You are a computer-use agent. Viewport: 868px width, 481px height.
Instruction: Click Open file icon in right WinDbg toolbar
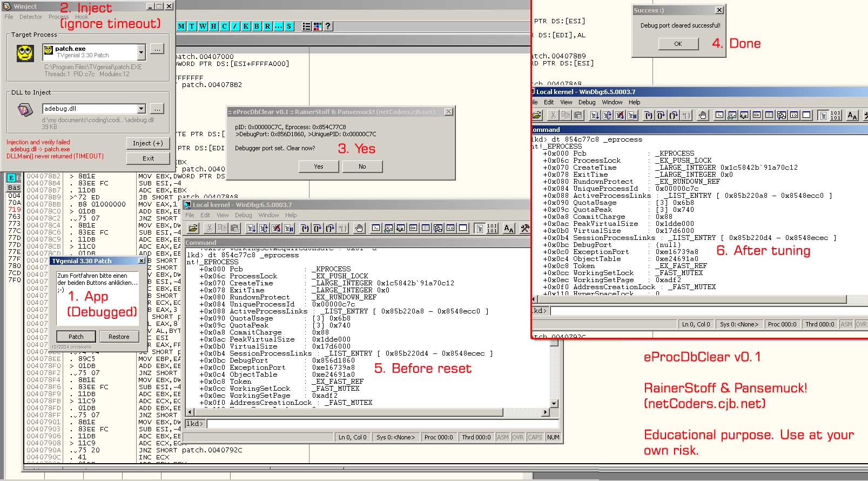point(537,115)
